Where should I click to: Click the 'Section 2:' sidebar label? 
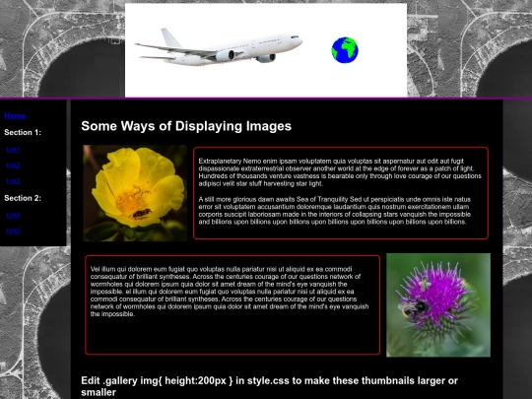pos(23,198)
